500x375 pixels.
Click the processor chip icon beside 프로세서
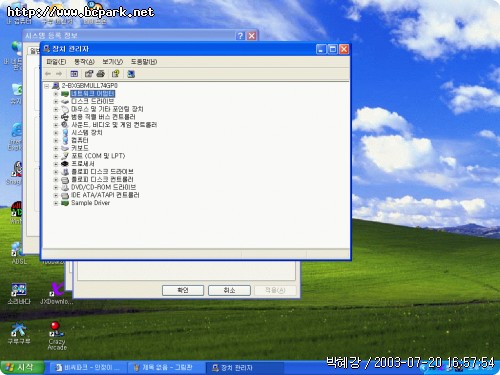click(65, 164)
